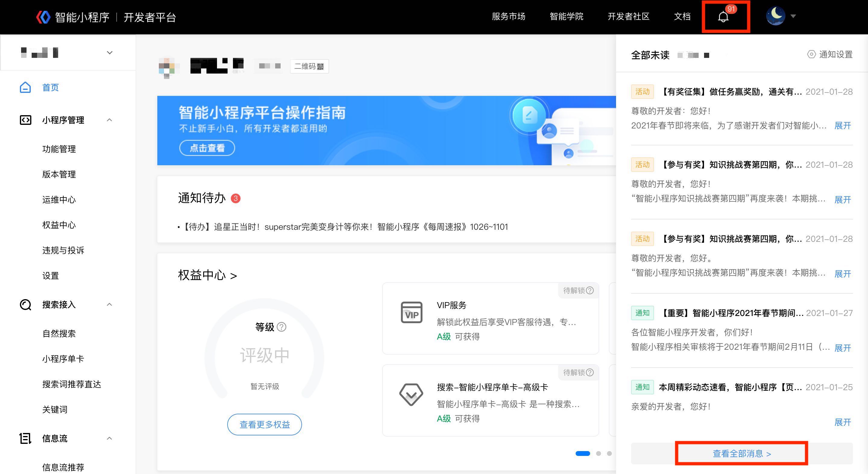Open the 权益中心 > heading link
868x474 pixels.
(x=208, y=275)
